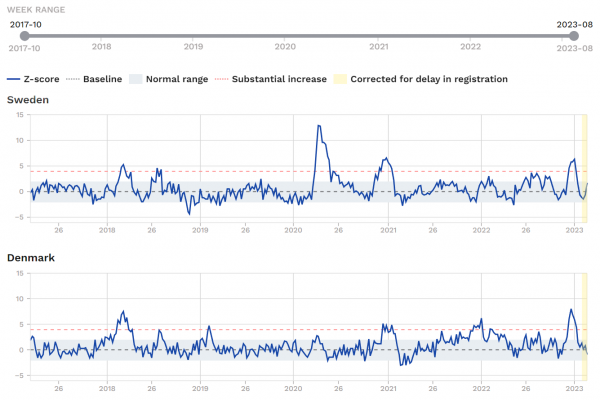Screen dimensions: 600x400
Task: Jump to 2020 on the week range slider
Action: point(285,45)
